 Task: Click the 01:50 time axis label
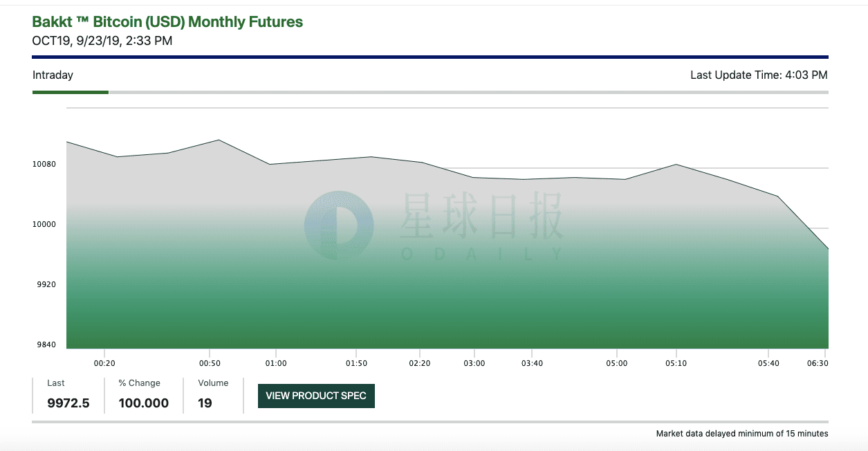point(357,362)
